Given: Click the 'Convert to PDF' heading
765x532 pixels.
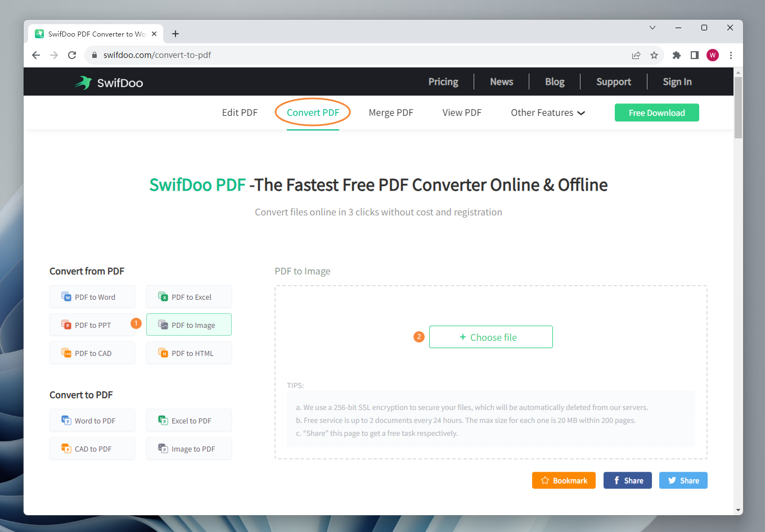Looking at the screenshot, I should 81,395.
